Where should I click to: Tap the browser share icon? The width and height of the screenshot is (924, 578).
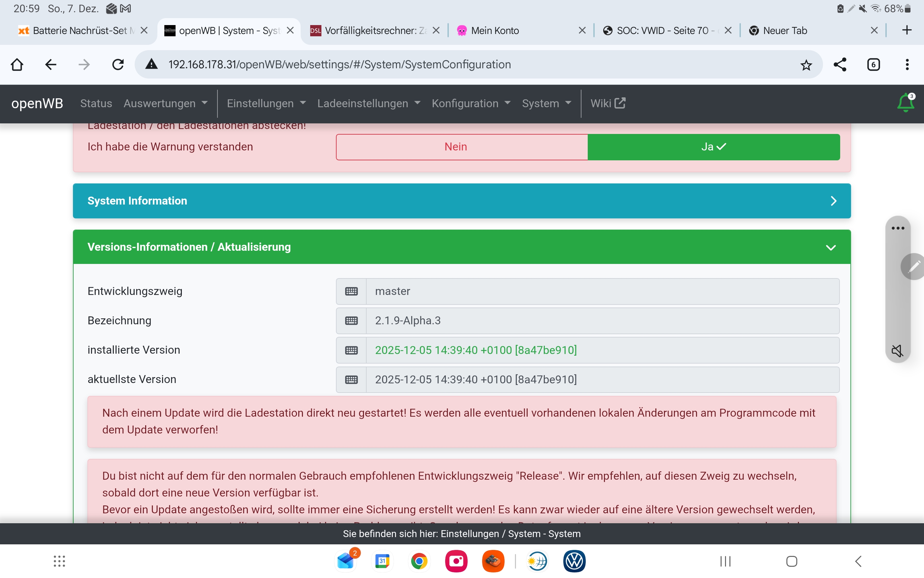coord(840,65)
